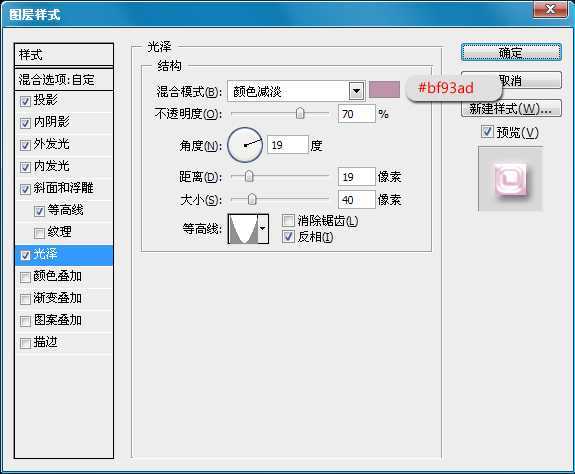575x474 pixels.
Task: Toggle the 投影 drop shadow checkbox
Action: pyautogui.click(x=25, y=101)
